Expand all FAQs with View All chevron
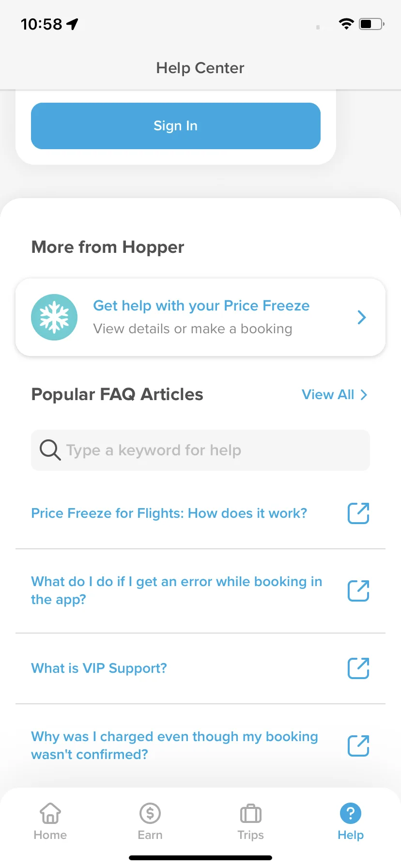 point(364,395)
